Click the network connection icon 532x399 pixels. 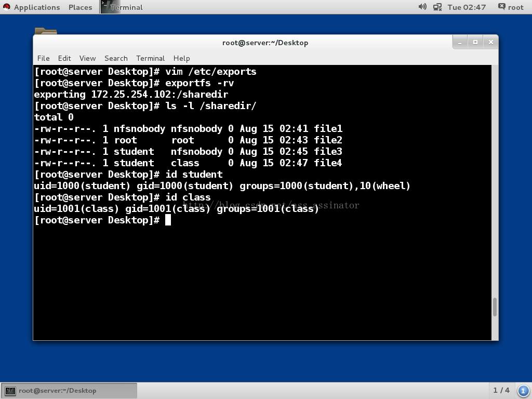(x=437, y=7)
